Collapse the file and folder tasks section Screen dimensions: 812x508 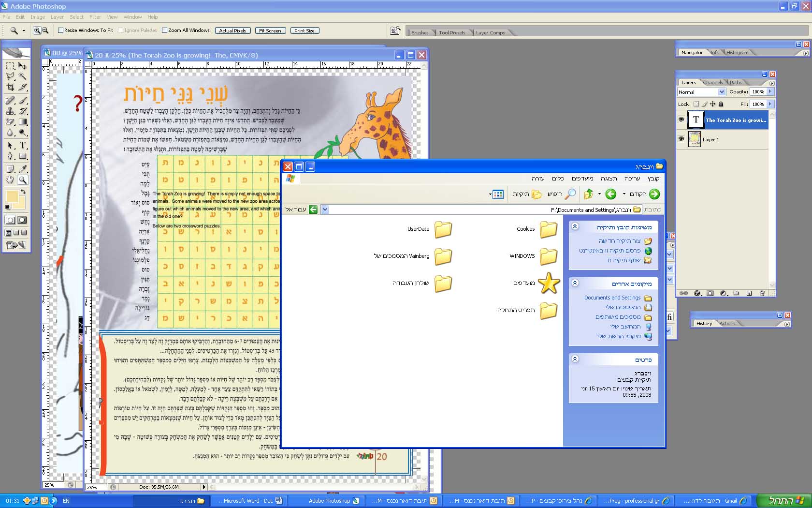(575, 226)
